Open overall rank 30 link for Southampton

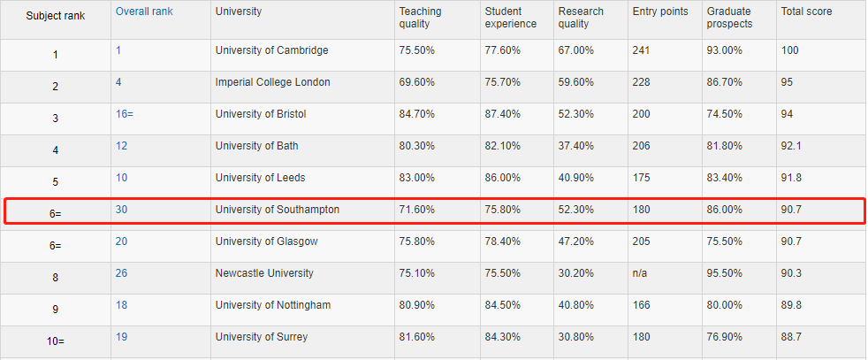pyautogui.click(x=121, y=210)
